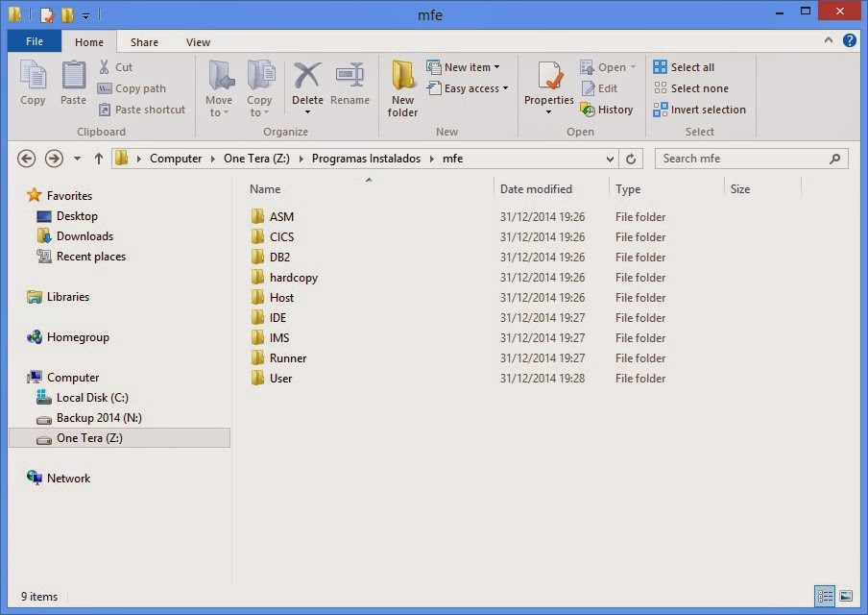Viewport: 868px width, 615px height.
Task: Refresh the folder with the refresh icon
Action: pyautogui.click(x=632, y=159)
